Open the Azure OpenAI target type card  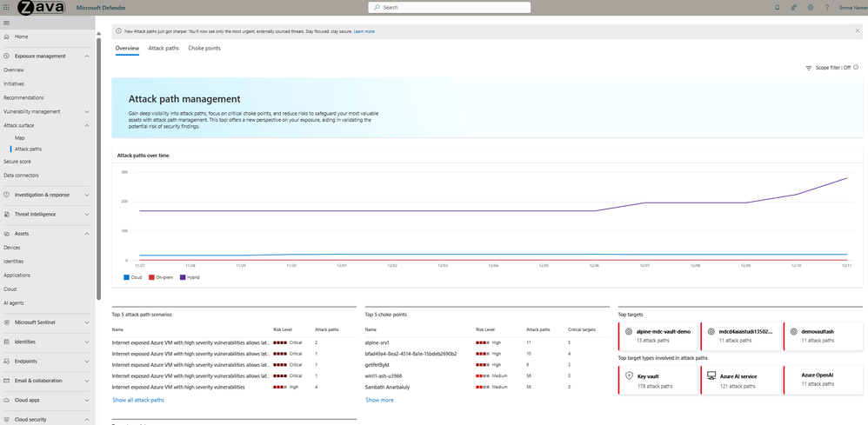pos(823,380)
